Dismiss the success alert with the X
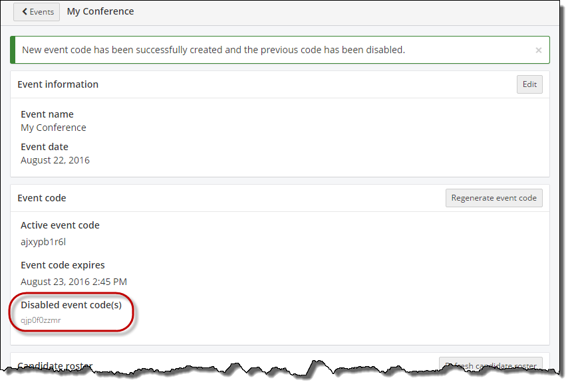 (x=538, y=50)
